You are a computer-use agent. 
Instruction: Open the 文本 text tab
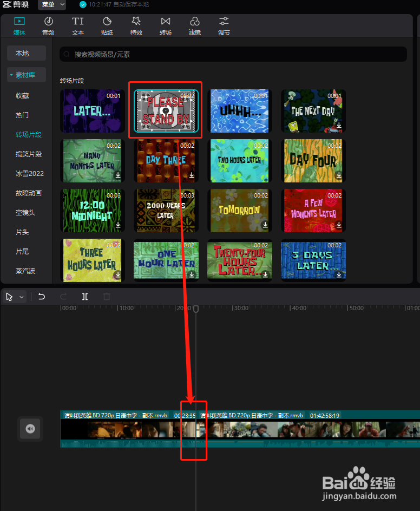[77, 27]
